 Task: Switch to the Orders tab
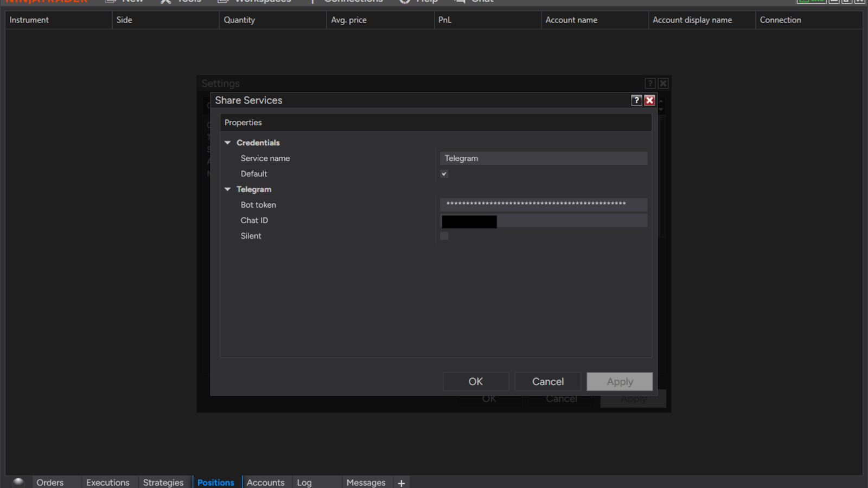pos(50,483)
